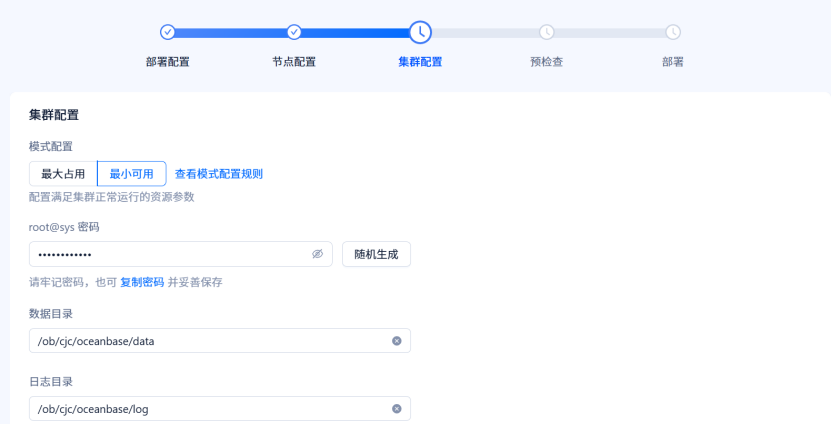Click the 部署 step label
Viewport: 831px width, 424px height.
(x=673, y=62)
